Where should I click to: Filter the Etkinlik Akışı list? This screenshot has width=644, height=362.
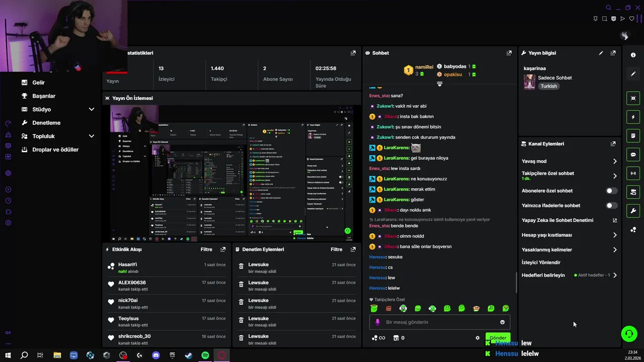(206, 249)
